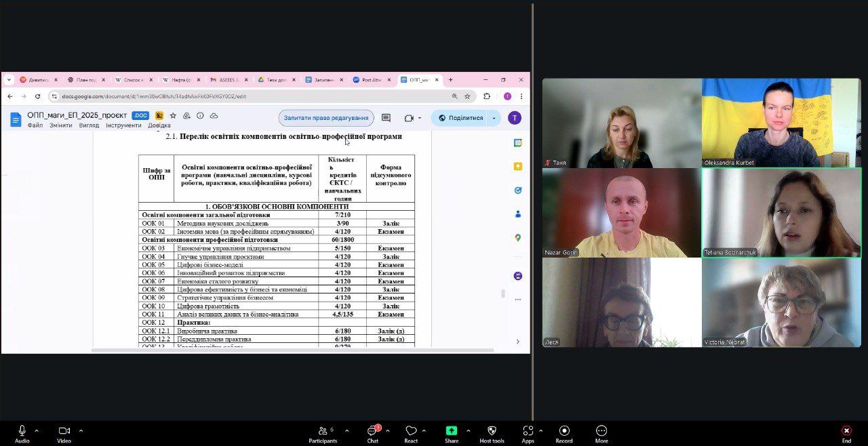The height and width of the screenshot is (446, 868).
Task: Toggle the Video camera in Zoom
Action: (x=64, y=431)
